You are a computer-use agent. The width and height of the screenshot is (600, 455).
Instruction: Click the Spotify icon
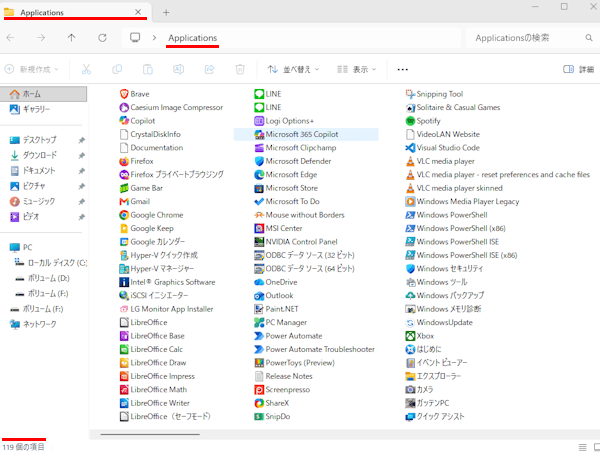[410, 121]
